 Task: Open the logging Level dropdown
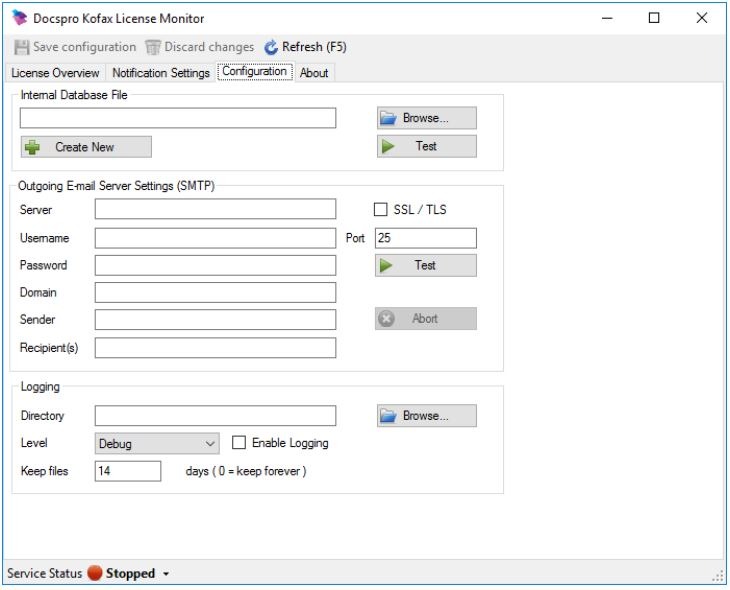coord(157,443)
